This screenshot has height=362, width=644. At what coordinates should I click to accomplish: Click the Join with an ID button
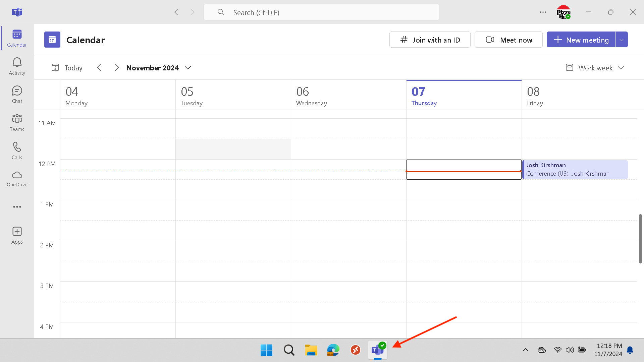[x=430, y=40]
